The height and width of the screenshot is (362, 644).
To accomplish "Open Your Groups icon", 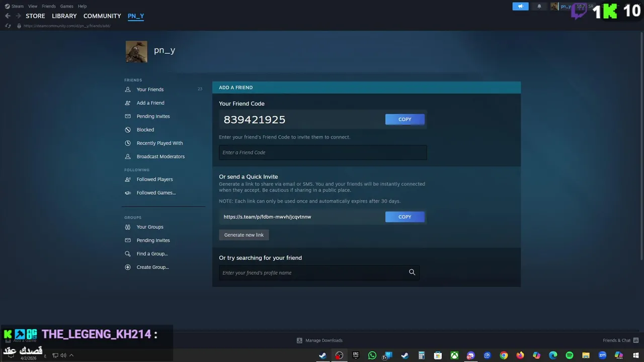I will (128, 227).
